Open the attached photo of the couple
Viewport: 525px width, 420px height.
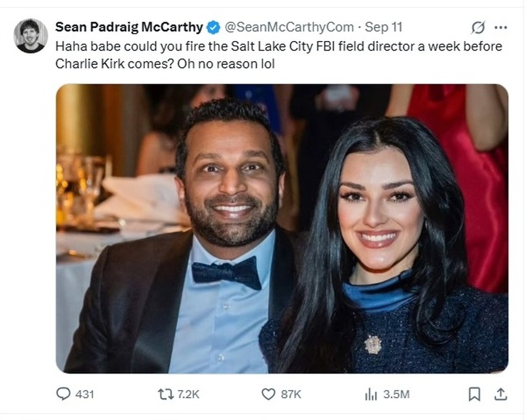click(x=282, y=228)
